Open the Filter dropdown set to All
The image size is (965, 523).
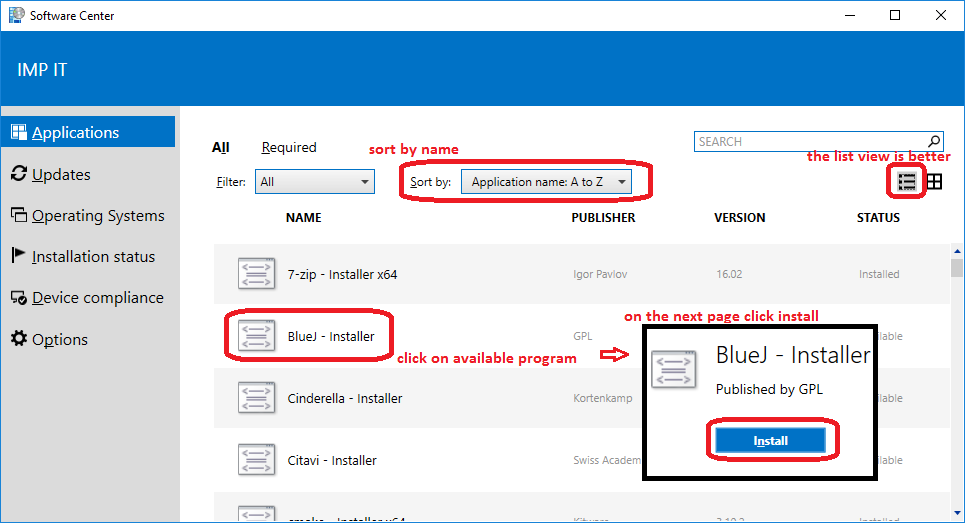tap(314, 182)
